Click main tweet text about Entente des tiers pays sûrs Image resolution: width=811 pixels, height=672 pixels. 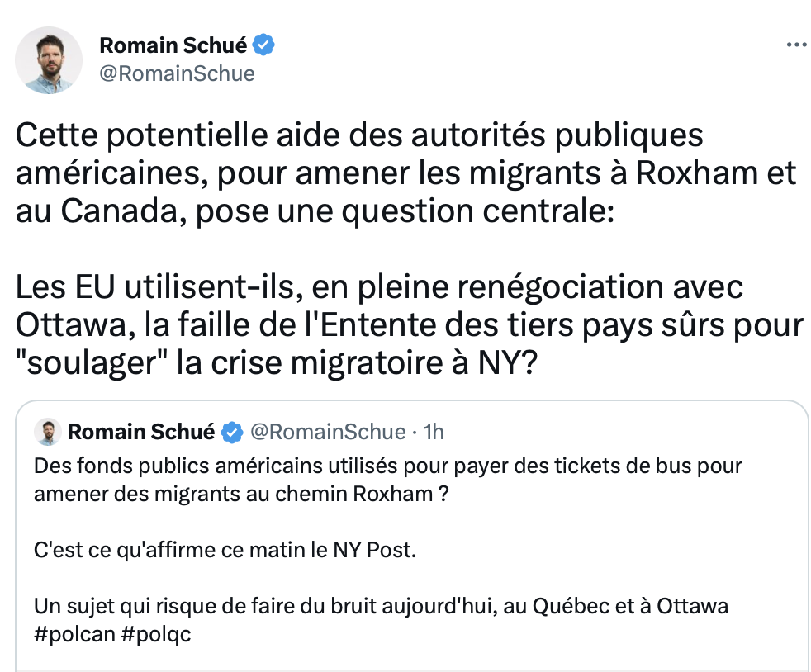pos(409,324)
